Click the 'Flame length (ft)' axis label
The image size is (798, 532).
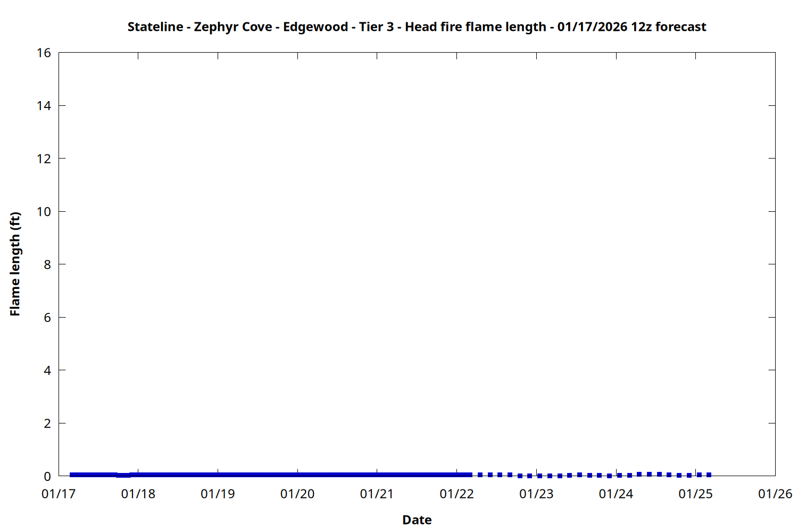[15, 264]
